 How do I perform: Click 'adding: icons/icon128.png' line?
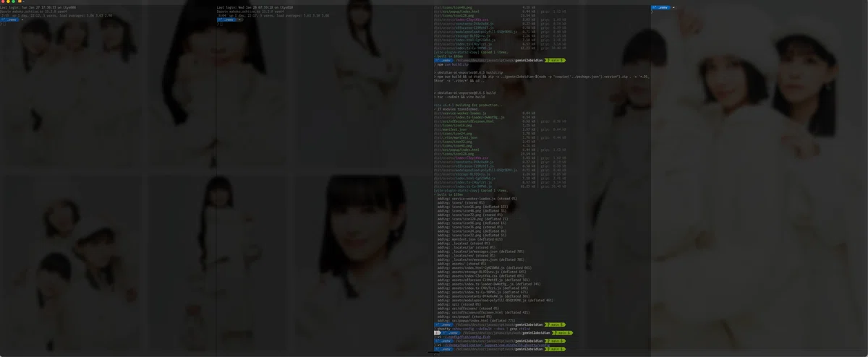[x=473, y=219]
